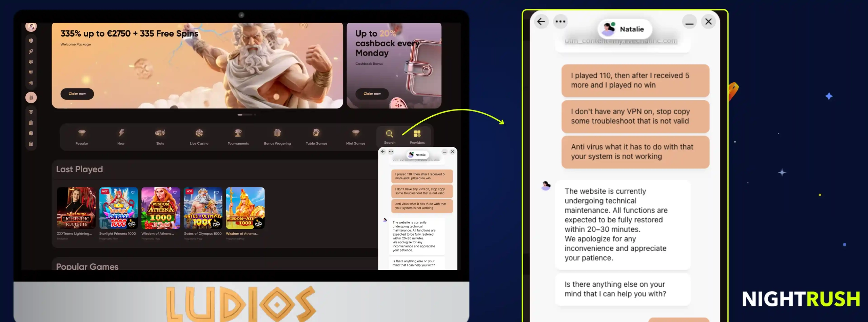Select the Mini Games category
The image size is (868, 322).
click(356, 137)
